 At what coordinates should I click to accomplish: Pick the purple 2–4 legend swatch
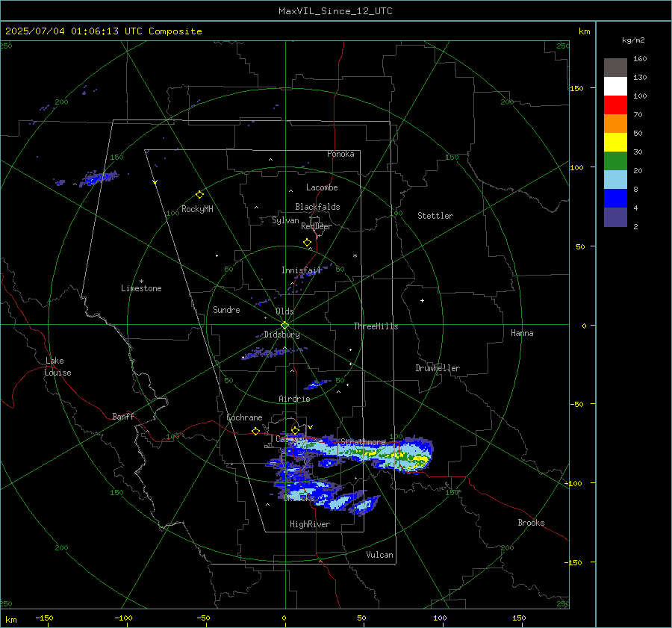click(x=615, y=217)
